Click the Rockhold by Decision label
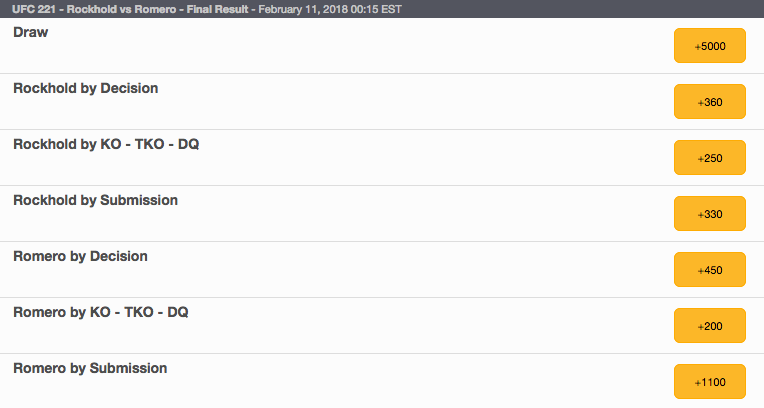Image resolution: width=764 pixels, height=408 pixels. 85,88
